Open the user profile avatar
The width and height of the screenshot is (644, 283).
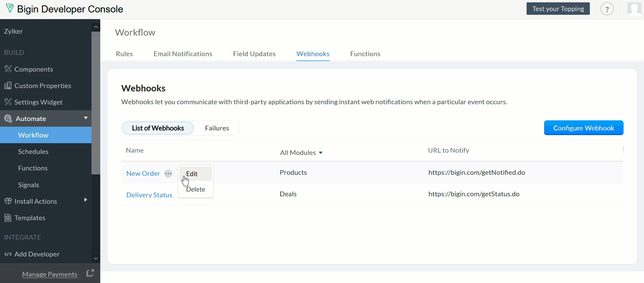(634, 9)
